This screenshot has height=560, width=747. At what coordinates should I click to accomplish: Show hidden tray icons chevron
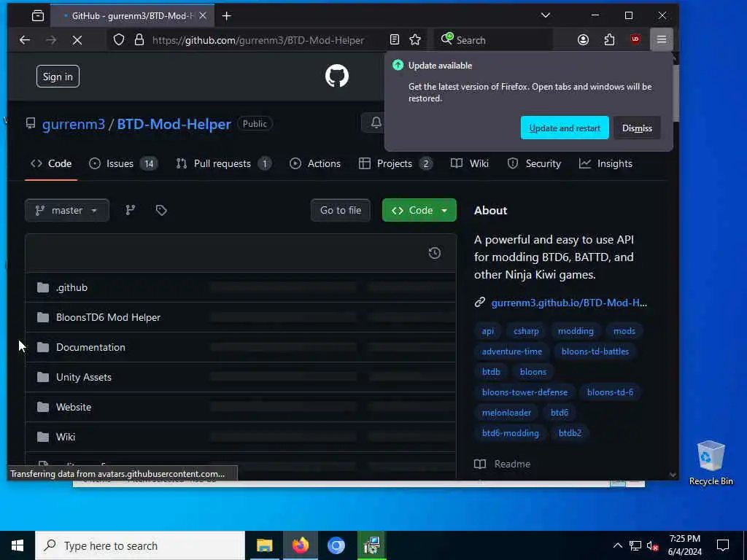point(617,545)
